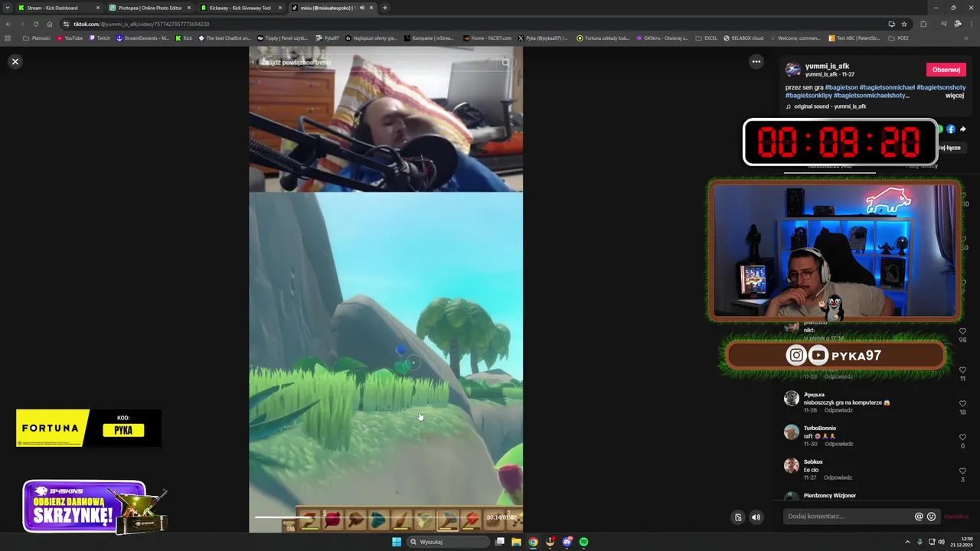Like Sobkus's 'Ee cio' comment
Image resolution: width=980 pixels, height=551 pixels.
[962, 471]
